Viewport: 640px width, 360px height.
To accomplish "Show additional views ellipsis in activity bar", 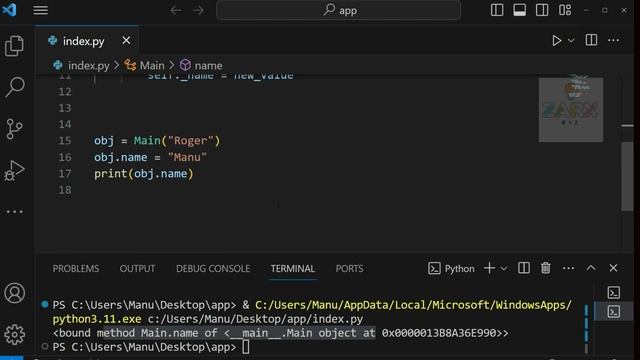I will pyautogui.click(x=15, y=212).
